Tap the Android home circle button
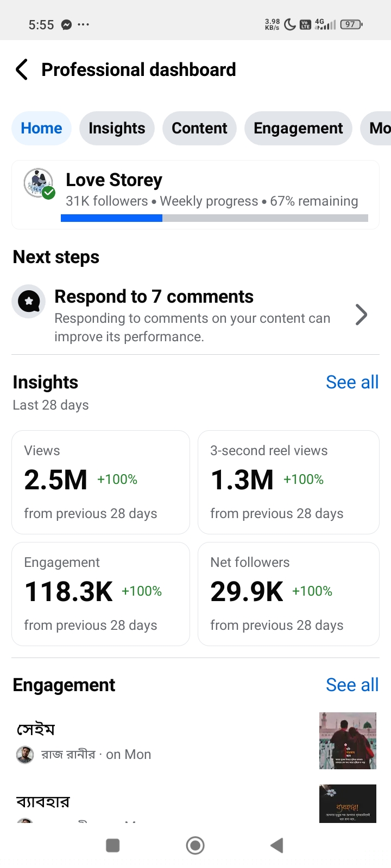 195,845
